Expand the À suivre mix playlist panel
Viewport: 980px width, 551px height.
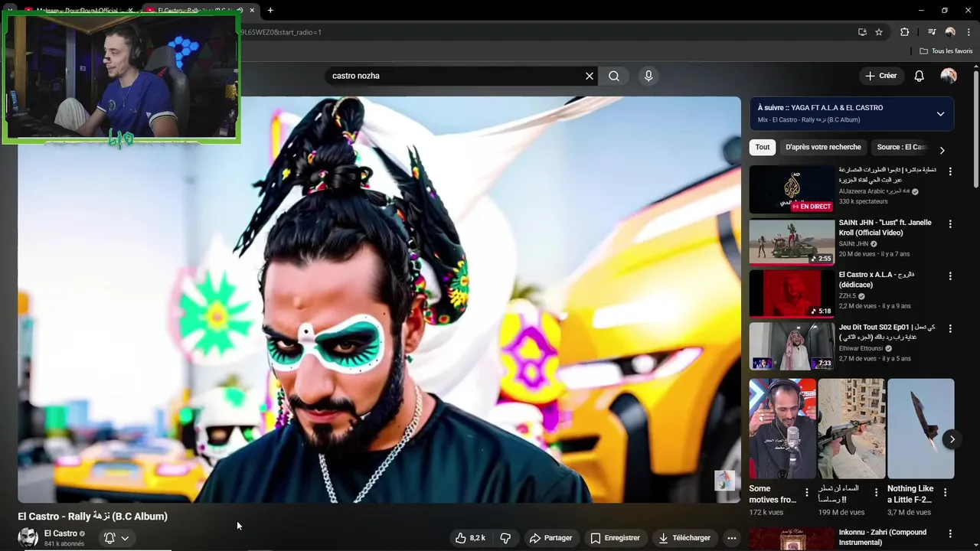940,114
